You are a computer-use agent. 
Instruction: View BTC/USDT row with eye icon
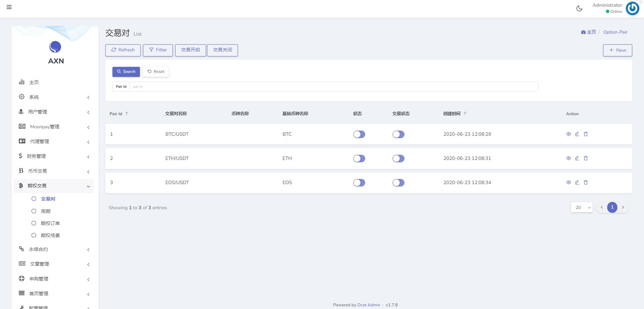[568, 134]
